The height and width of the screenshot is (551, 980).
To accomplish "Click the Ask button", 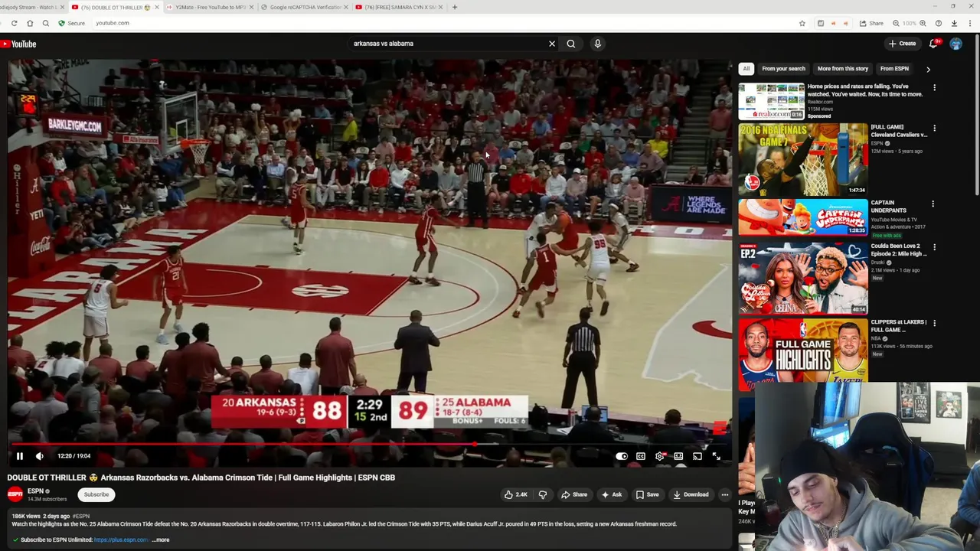I will (x=612, y=494).
